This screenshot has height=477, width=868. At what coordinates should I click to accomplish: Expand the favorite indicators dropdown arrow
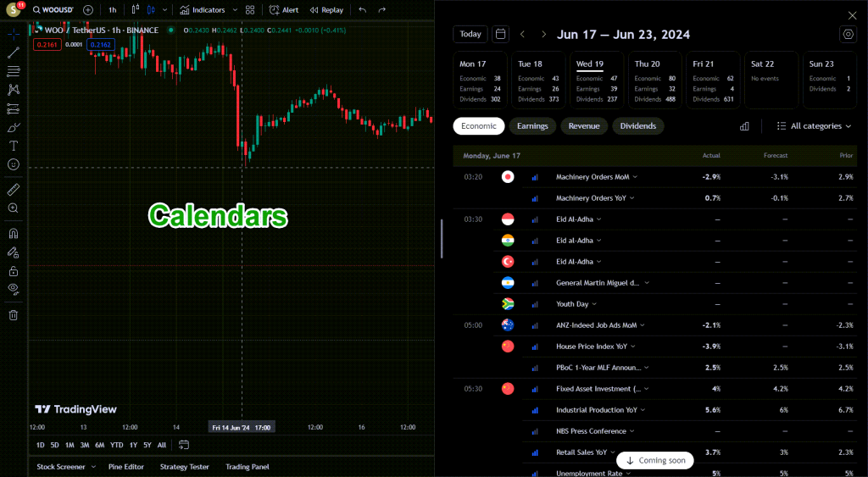235,10
